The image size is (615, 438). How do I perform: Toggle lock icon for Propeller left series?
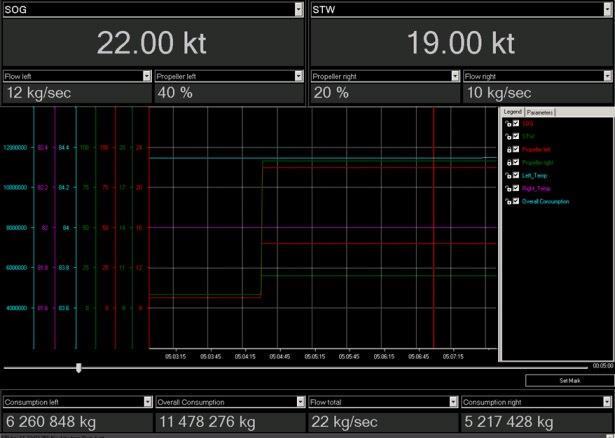click(509, 149)
